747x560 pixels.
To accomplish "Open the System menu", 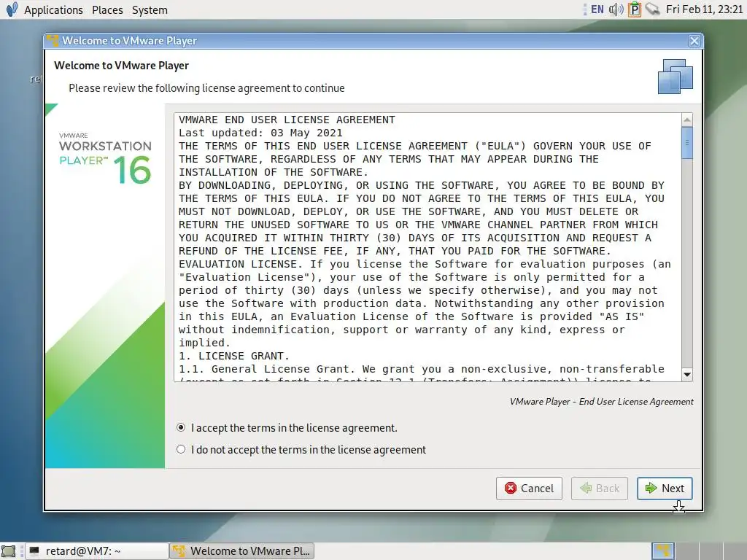I will (x=150, y=9).
